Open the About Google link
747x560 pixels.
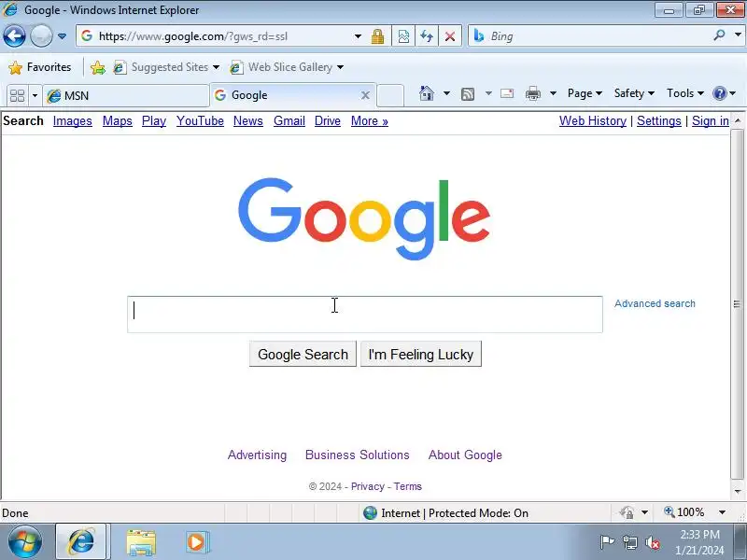pos(465,455)
